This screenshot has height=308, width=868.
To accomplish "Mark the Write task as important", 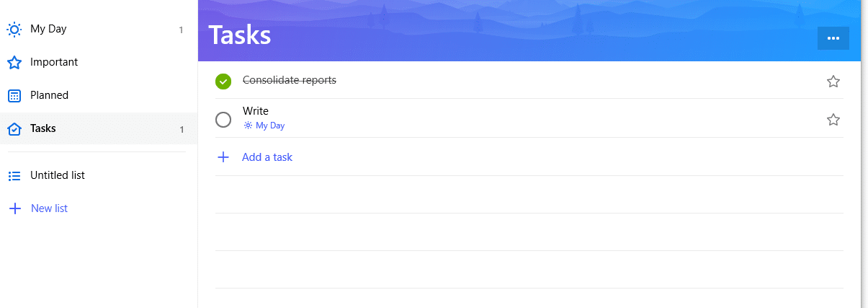I will [x=833, y=120].
